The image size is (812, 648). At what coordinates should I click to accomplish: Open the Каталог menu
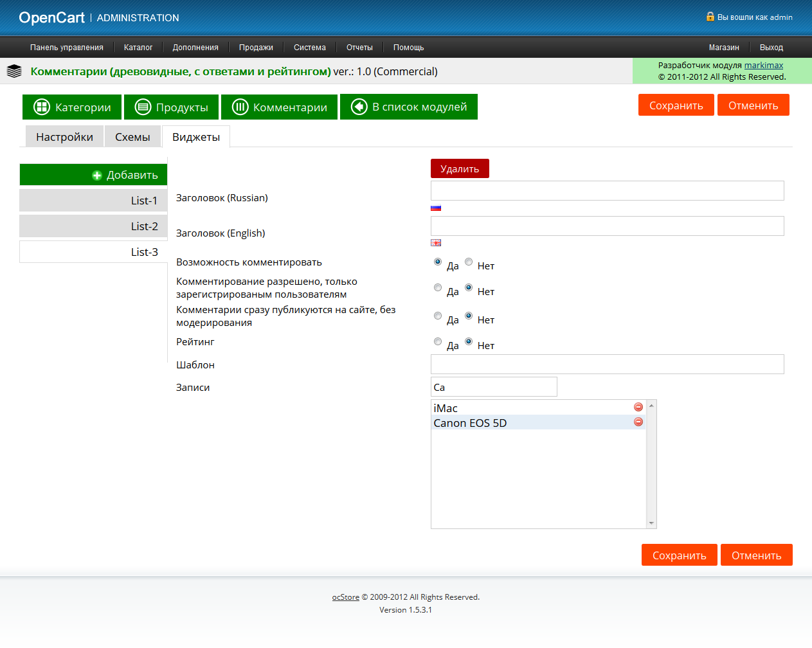pos(138,48)
